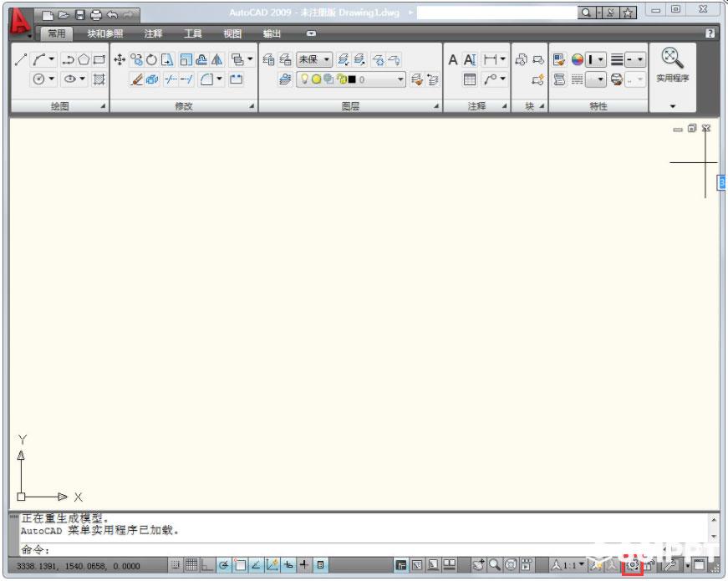Toggle Polar Tracking in status bar
The image size is (728, 581).
[x=224, y=565]
